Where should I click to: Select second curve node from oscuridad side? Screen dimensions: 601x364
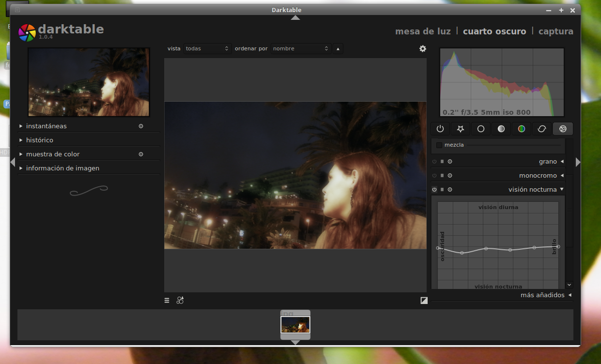(x=462, y=253)
